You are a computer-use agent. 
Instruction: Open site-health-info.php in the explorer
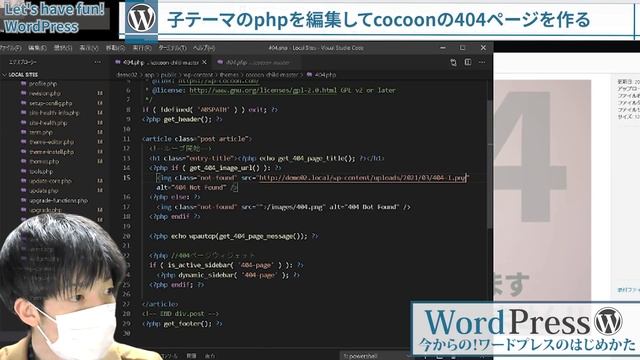[x=54, y=113]
